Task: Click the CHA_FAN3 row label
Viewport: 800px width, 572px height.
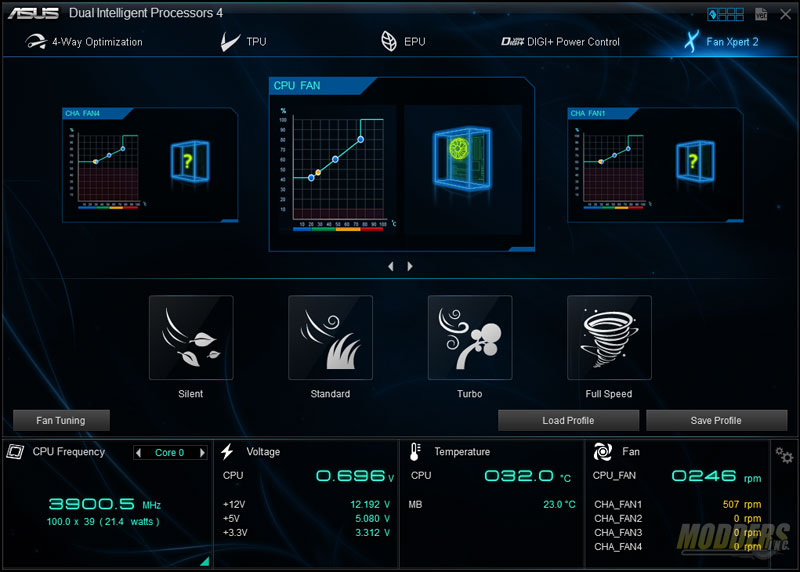Action: tap(618, 533)
